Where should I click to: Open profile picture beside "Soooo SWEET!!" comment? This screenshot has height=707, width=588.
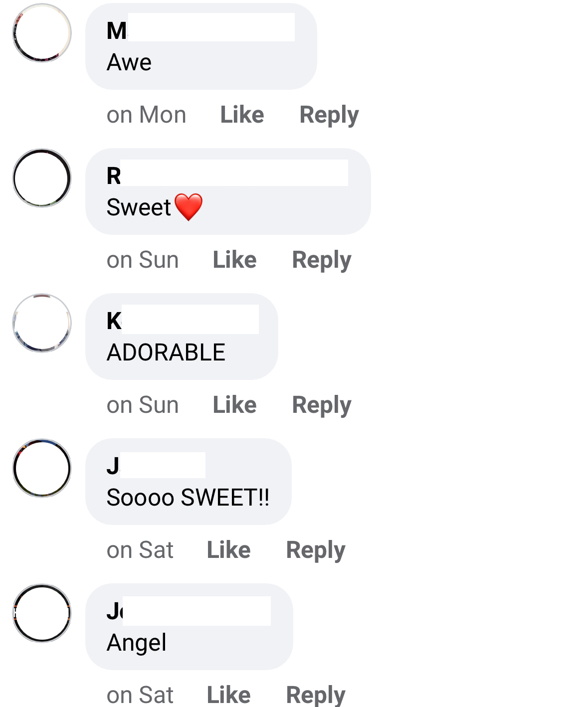click(x=42, y=468)
